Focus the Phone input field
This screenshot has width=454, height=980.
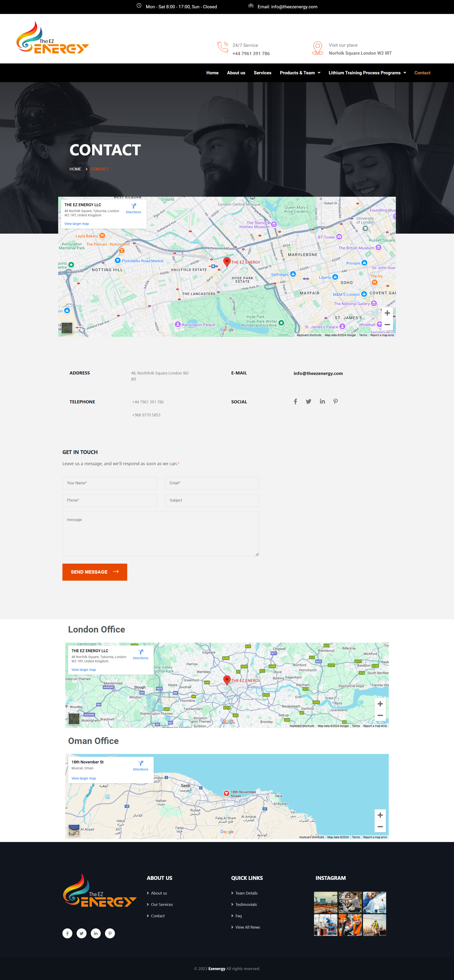(109, 500)
